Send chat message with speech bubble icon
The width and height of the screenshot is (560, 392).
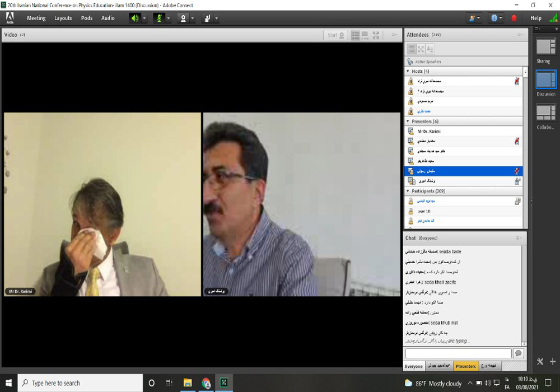coord(519,353)
